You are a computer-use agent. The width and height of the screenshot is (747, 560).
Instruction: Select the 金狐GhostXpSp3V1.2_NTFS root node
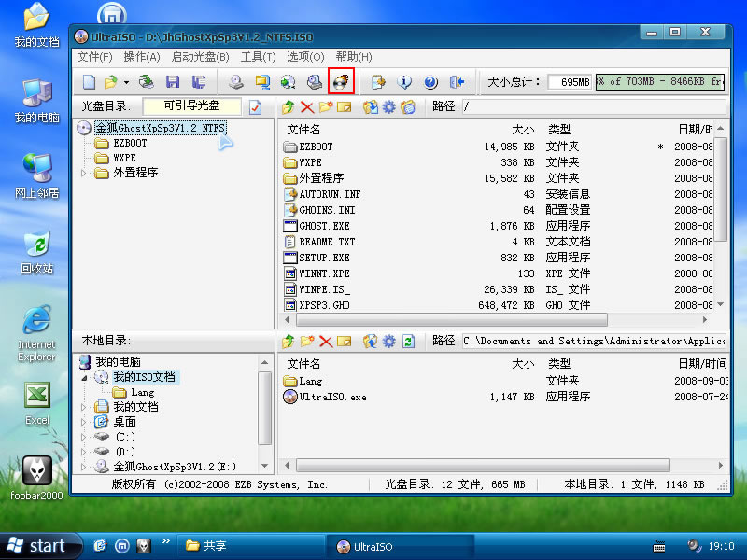coord(160,128)
